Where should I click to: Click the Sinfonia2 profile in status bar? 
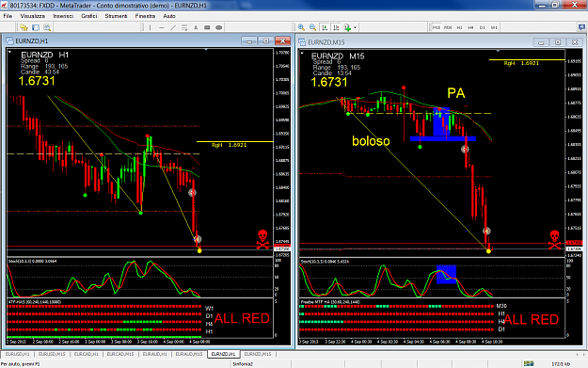click(x=243, y=364)
